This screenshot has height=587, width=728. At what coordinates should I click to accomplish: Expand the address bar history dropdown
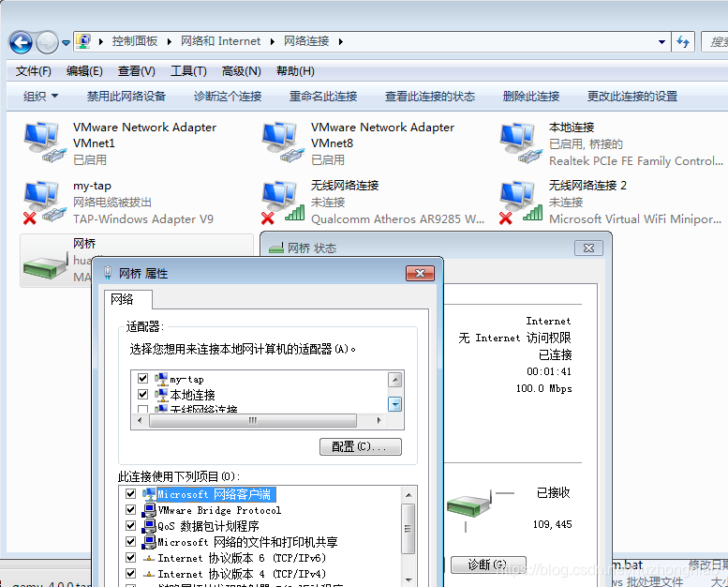[661, 42]
